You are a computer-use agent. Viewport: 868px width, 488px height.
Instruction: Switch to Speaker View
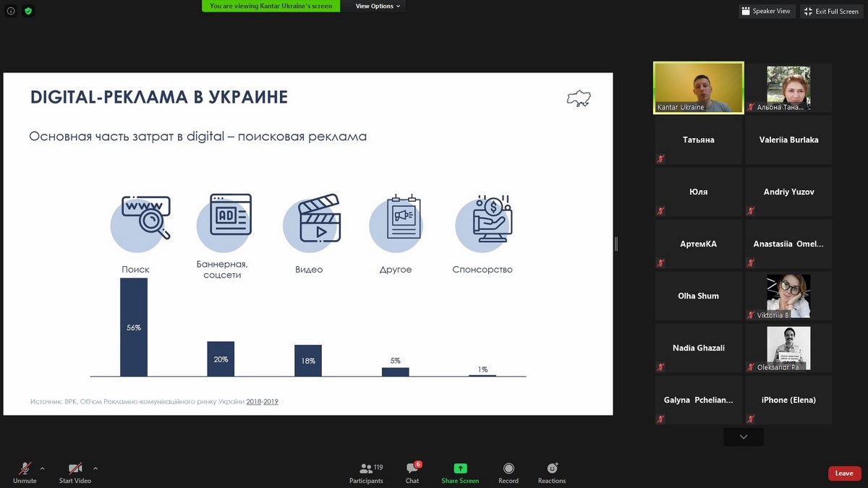tap(767, 12)
